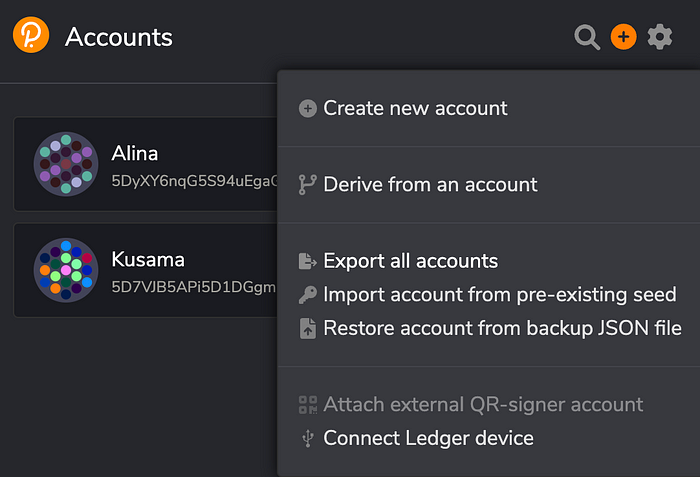The image size is (700, 477).
Task: Open the account search magnifier
Action: pyautogui.click(x=587, y=38)
